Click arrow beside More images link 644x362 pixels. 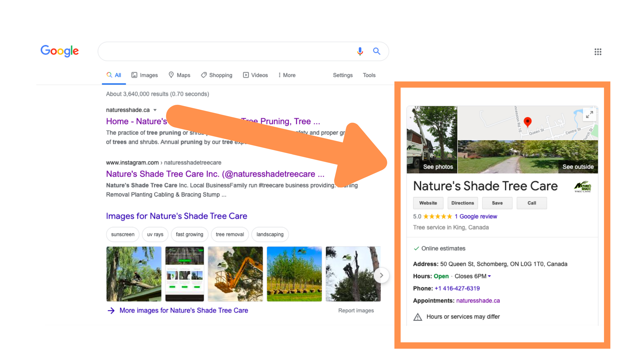pos(111,311)
